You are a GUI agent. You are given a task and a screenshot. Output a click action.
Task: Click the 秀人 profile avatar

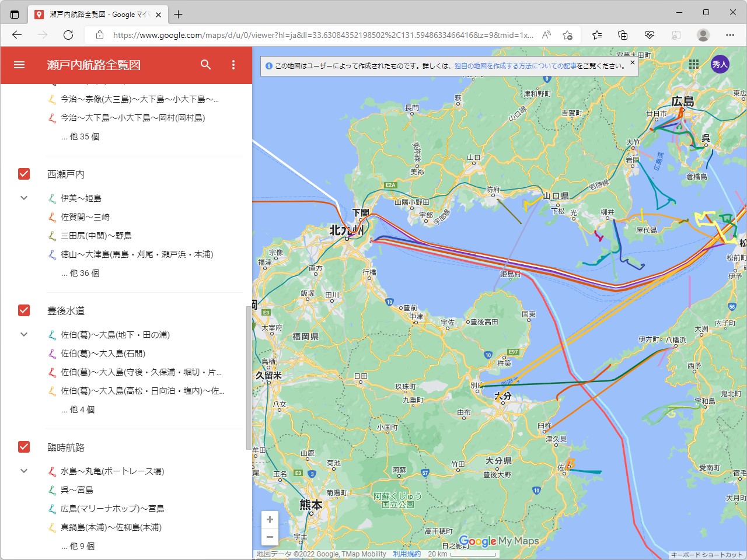tap(720, 65)
